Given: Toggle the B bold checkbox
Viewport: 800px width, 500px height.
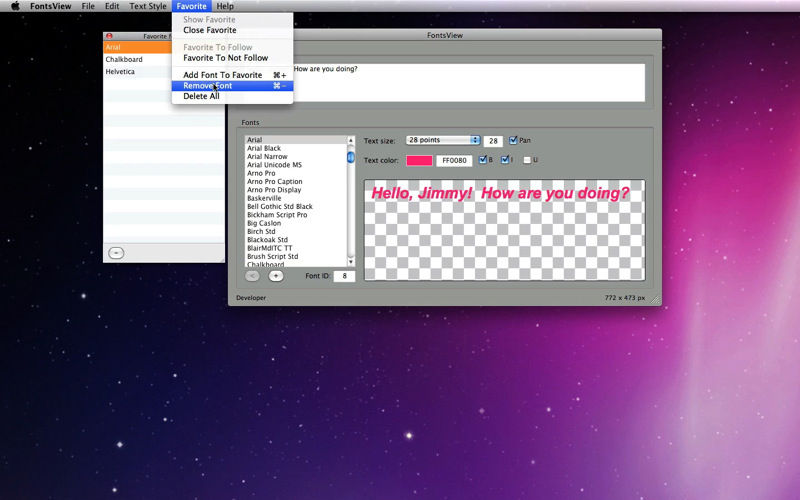Looking at the screenshot, I should [x=483, y=160].
